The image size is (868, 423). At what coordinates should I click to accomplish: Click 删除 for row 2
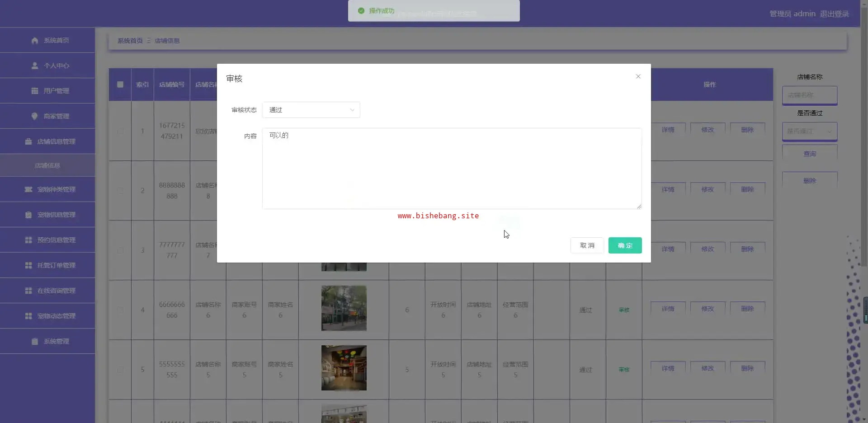pos(748,189)
